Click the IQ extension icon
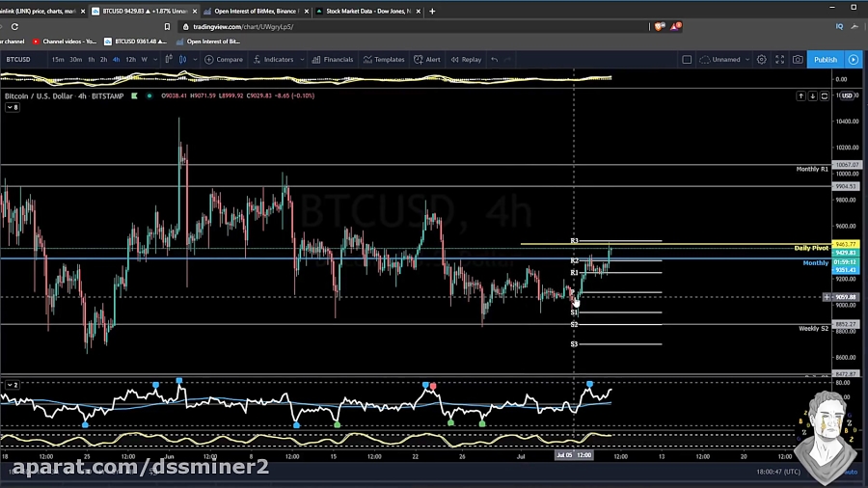 (839, 27)
